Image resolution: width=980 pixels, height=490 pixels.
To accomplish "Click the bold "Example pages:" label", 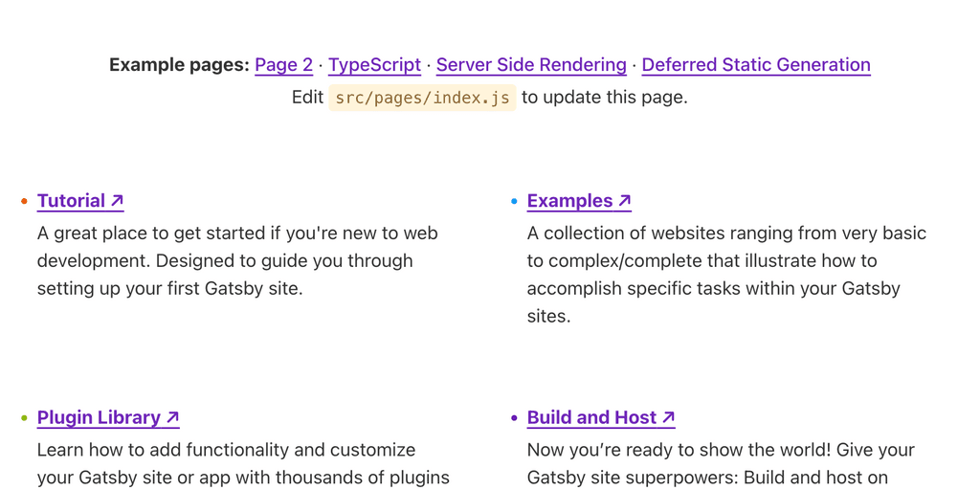I will point(179,65).
